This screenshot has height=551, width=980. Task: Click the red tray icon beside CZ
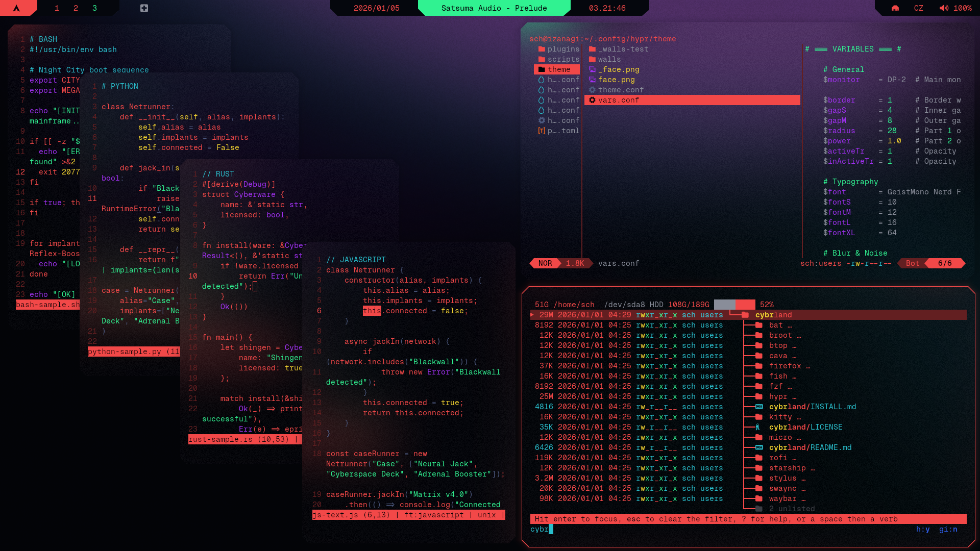pos(895,8)
